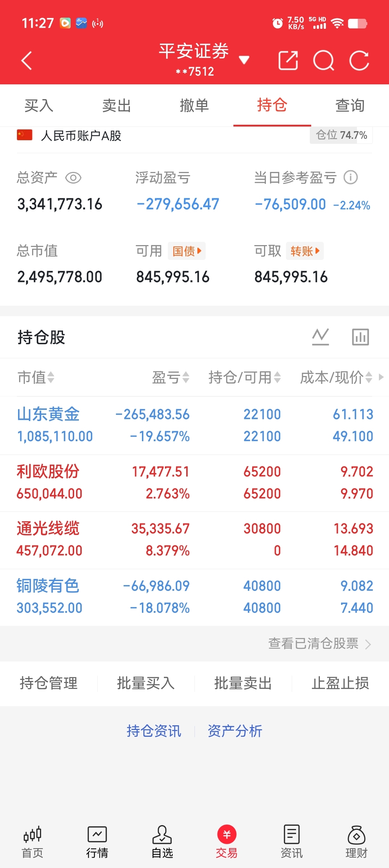Refresh holdings with the reload icon
Screen dimensions: 389x868
tap(359, 60)
